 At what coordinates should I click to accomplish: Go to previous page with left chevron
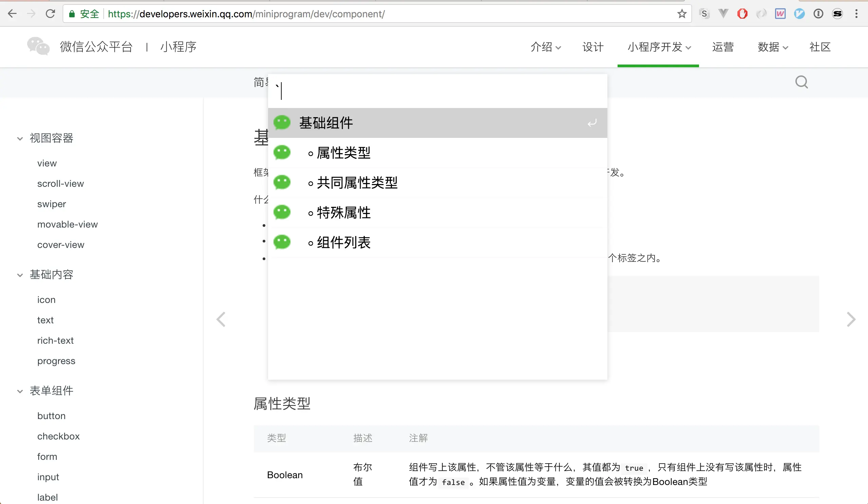[x=221, y=319]
